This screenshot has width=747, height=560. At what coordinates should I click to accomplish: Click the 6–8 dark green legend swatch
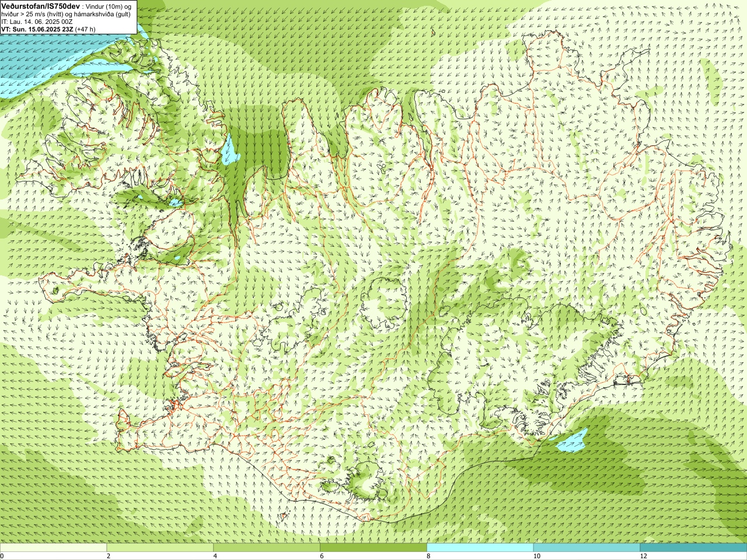coord(373,548)
